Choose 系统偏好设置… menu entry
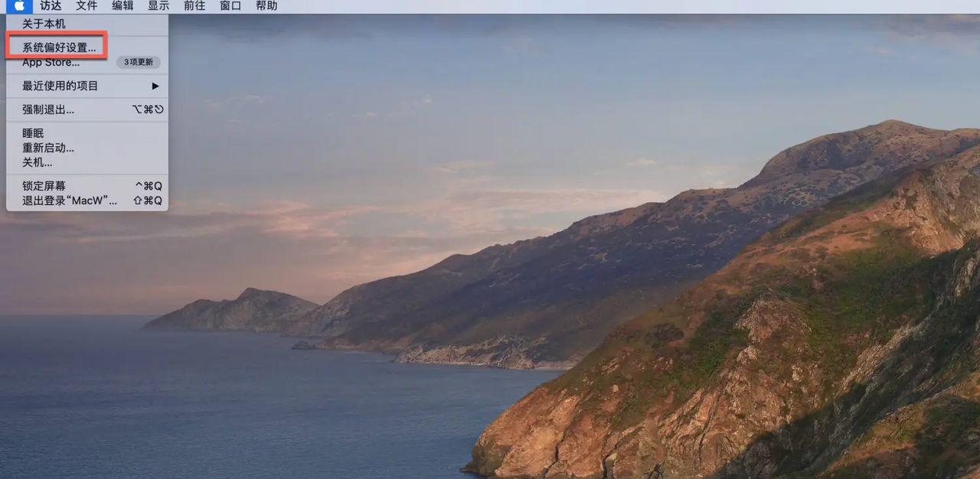 tap(87, 47)
